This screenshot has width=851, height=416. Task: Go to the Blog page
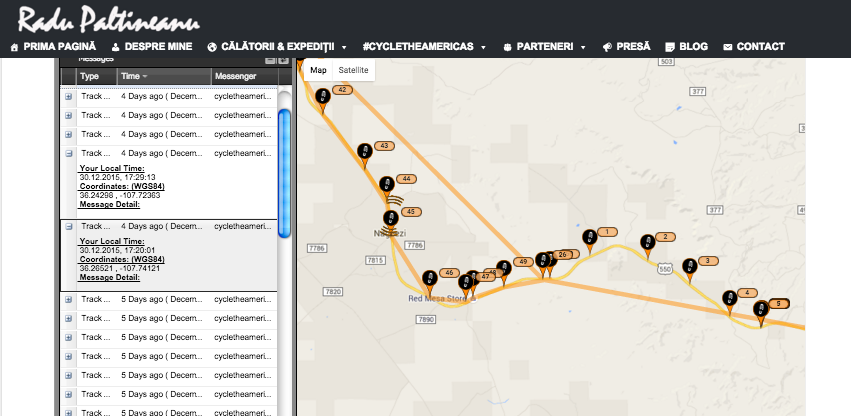pyautogui.click(x=685, y=46)
